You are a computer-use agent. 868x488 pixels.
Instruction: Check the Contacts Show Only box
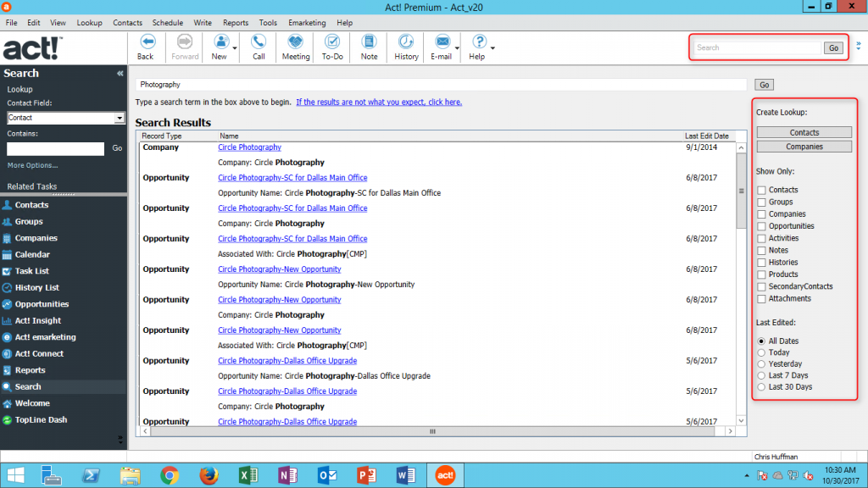pos(762,190)
